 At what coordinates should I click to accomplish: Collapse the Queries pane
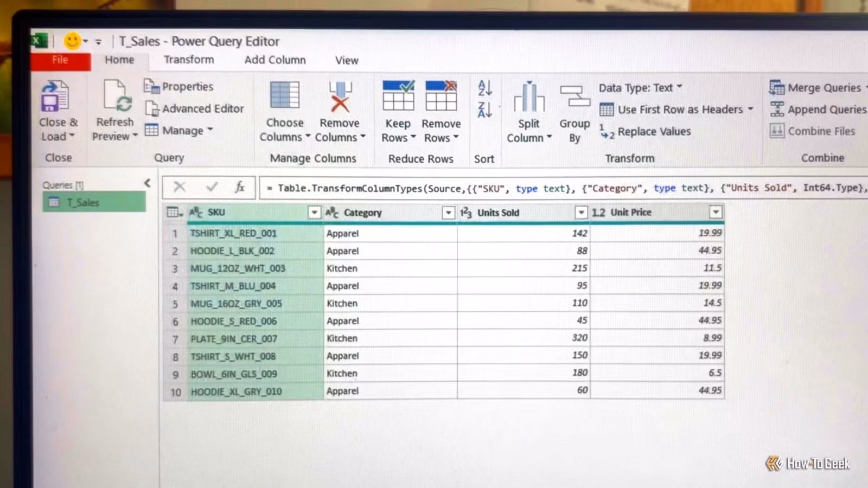click(147, 183)
